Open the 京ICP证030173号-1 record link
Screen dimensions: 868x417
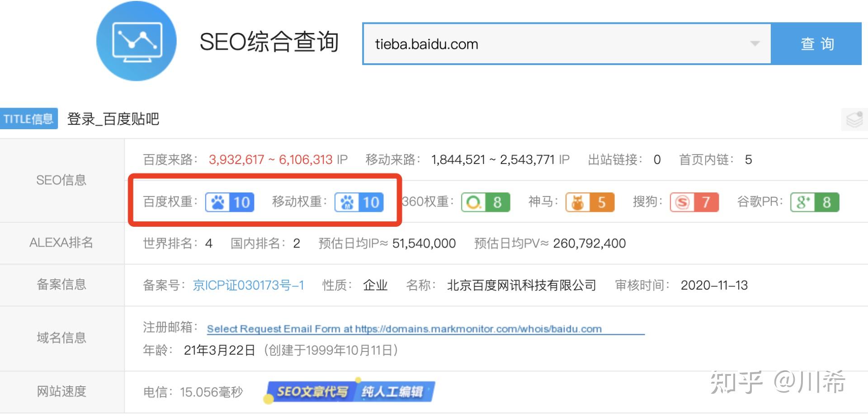click(248, 286)
